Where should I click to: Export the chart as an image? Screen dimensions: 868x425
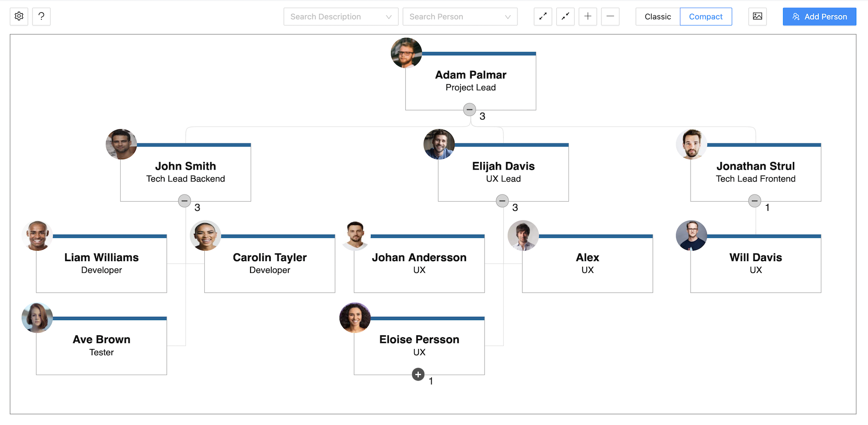coord(757,16)
